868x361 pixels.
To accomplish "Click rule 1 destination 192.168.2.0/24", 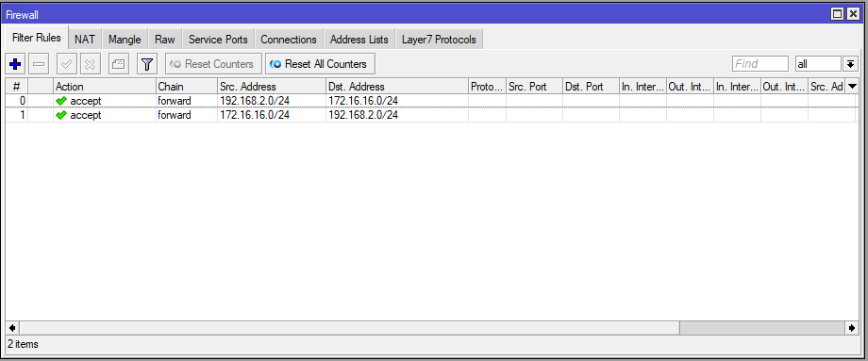I will [362, 115].
